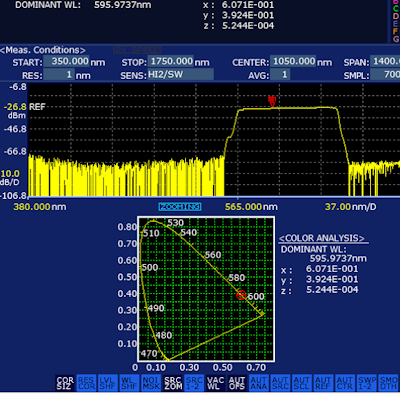400x394 pixels.
Task: Click the 500 label on chromaticity diagram
Action: pos(150,267)
